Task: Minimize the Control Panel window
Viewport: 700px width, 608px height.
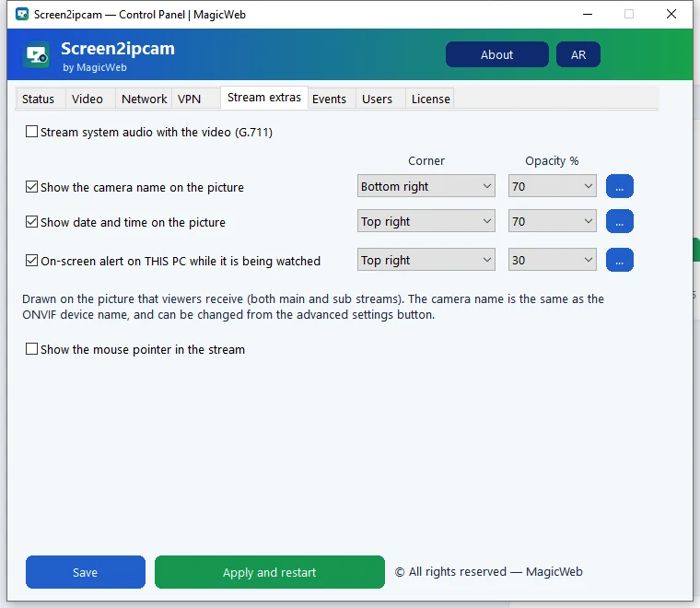Action: 588,15
